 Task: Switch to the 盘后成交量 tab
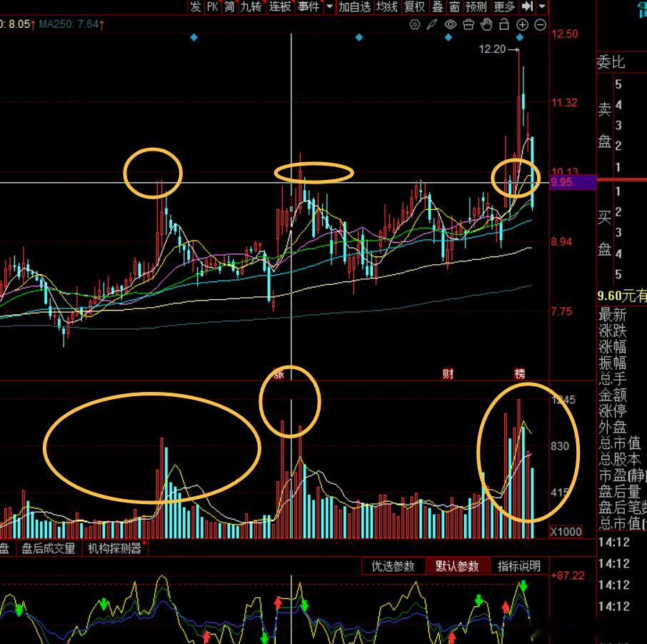click(49, 548)
